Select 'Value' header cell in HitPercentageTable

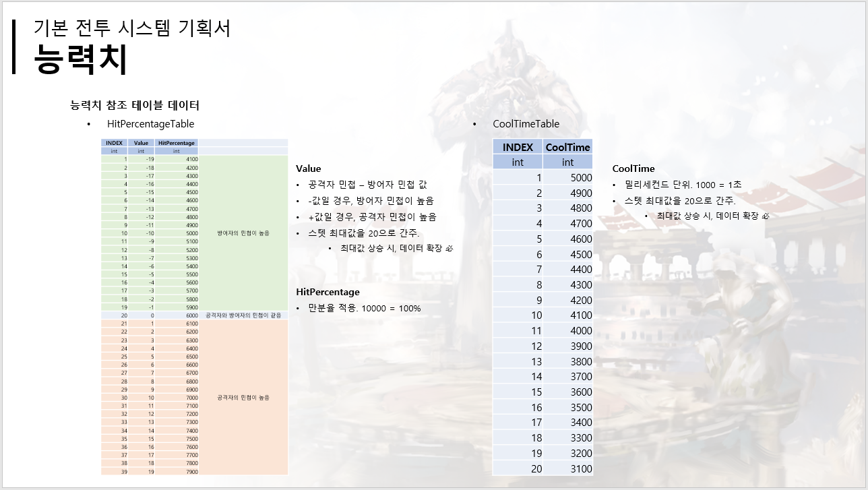pos(141,143)
